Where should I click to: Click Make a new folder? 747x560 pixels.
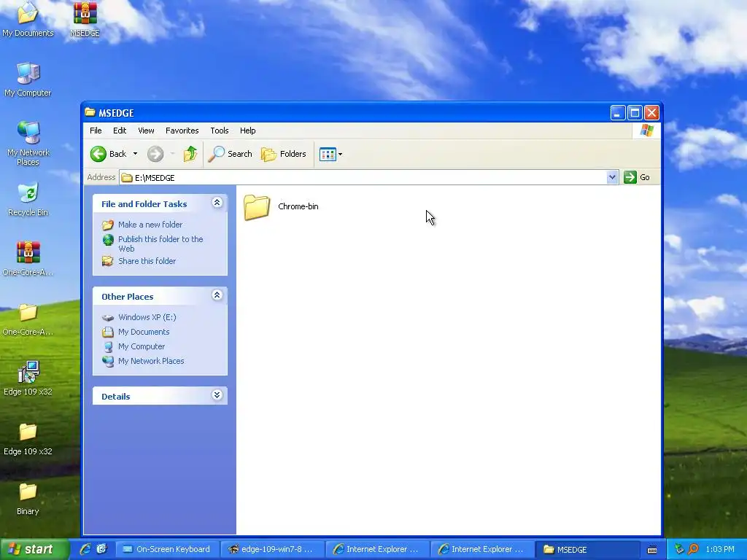[150, 225]
